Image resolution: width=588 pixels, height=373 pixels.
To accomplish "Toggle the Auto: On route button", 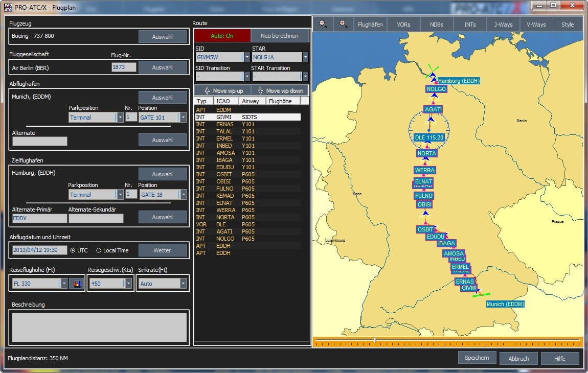I will 222,36.
